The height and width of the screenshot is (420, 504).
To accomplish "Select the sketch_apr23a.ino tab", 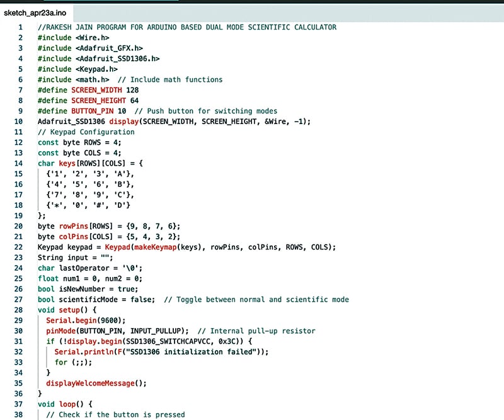I will pyautogui.click(x=35, y=13).
